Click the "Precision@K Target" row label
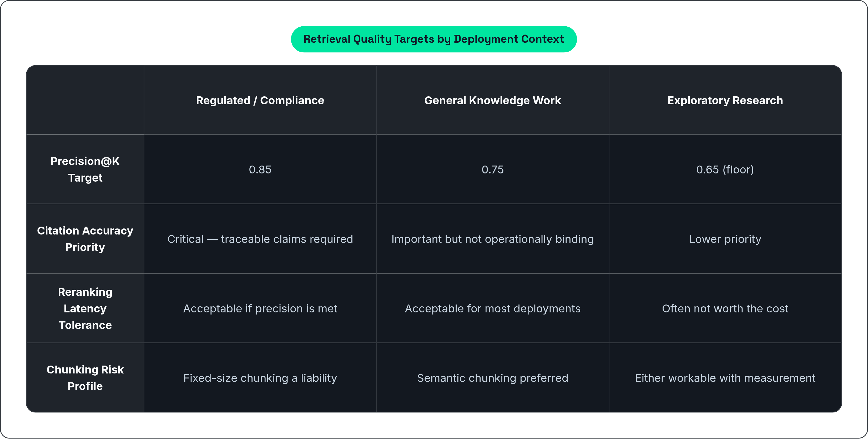Image resolution: width=868 pixels, height=439 pixels. click(85, 169)
